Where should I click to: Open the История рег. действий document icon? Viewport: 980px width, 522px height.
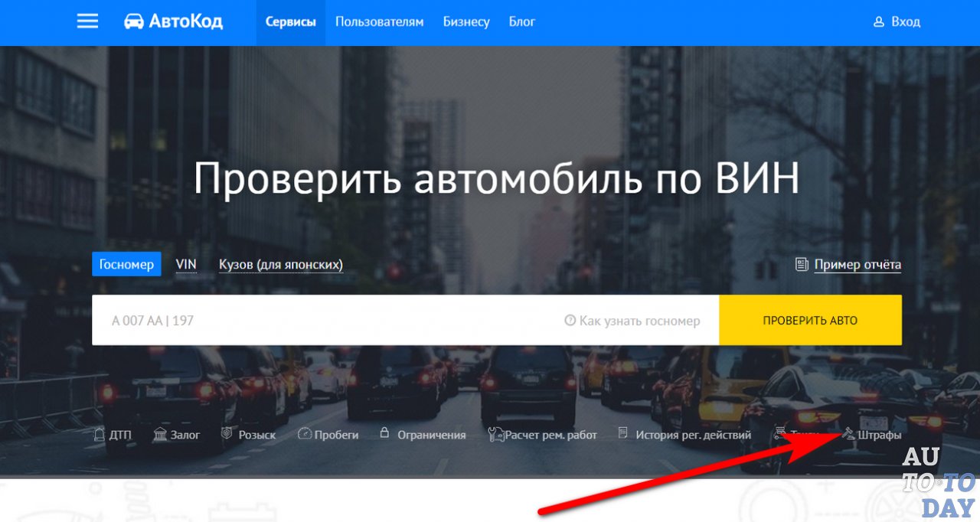pyautogui.click(x=622, y=433)
